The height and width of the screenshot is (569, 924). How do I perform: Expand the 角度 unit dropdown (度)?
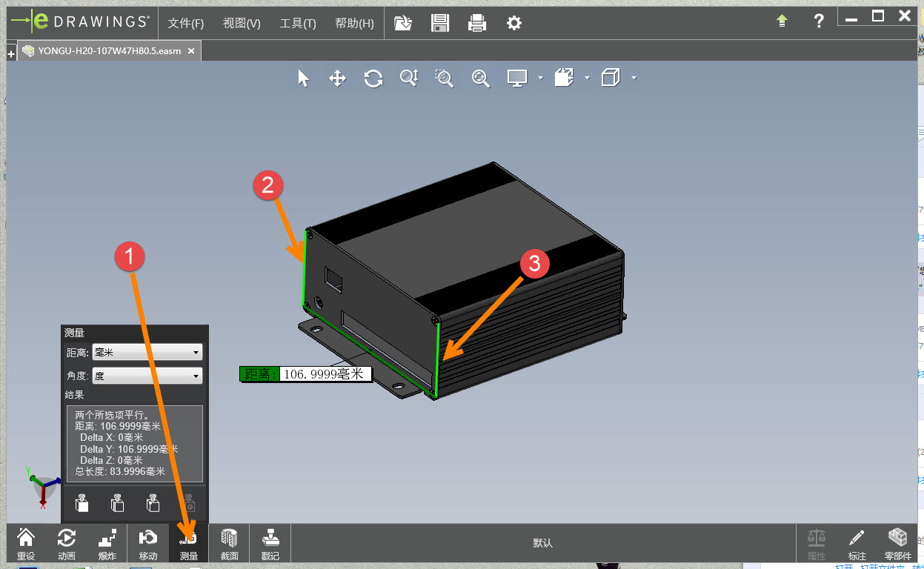tap(147, 376)
